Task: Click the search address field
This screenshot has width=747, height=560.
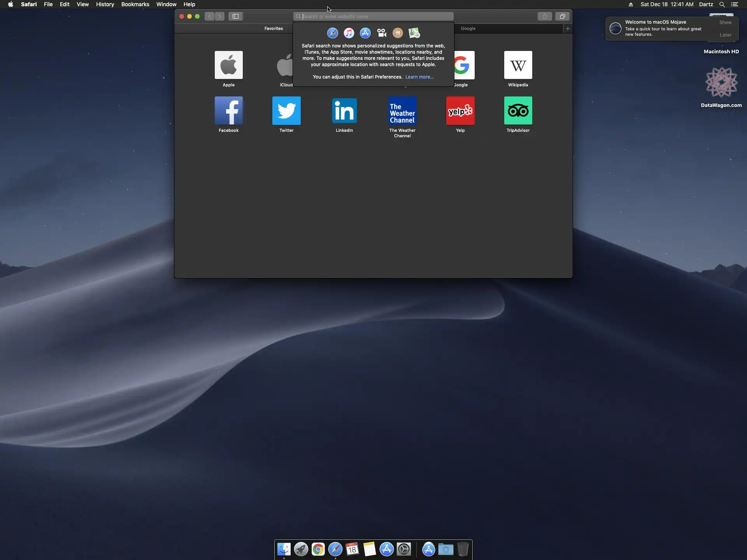Action: tap(373, 16)
